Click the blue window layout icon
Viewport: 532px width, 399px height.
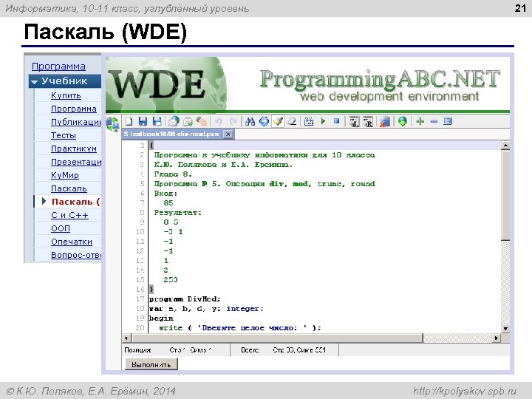point(448,120)
